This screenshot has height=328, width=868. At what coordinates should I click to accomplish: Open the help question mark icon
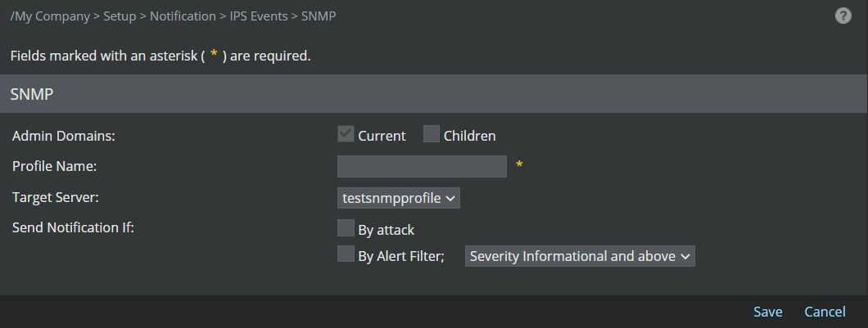pyautogui.click(x=843, y=16)
